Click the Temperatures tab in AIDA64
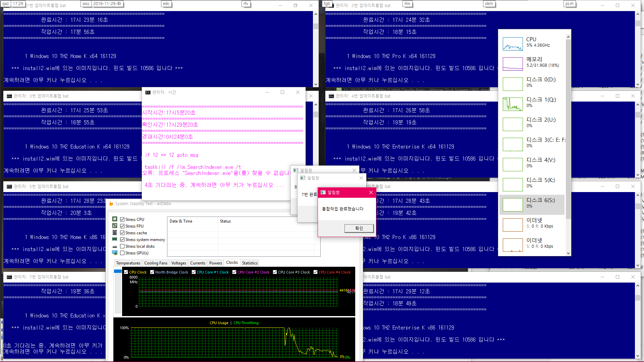Viewport: 644px width, 362px height. pos(127,262)
